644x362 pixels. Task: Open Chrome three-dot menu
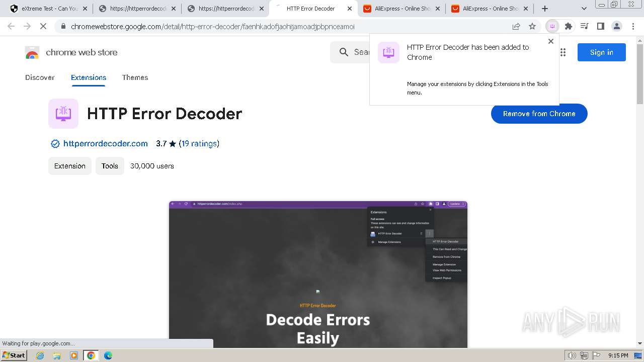(633, 26)
